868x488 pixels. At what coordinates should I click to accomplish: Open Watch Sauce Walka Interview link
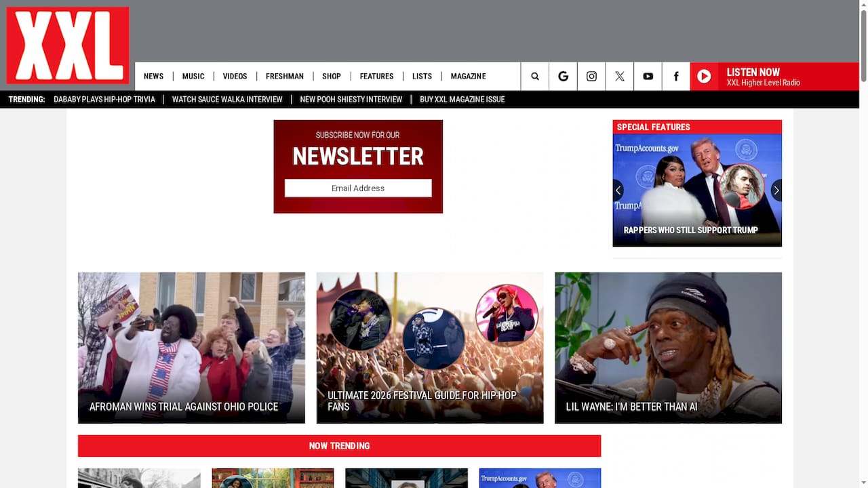(x=227, y=100)
